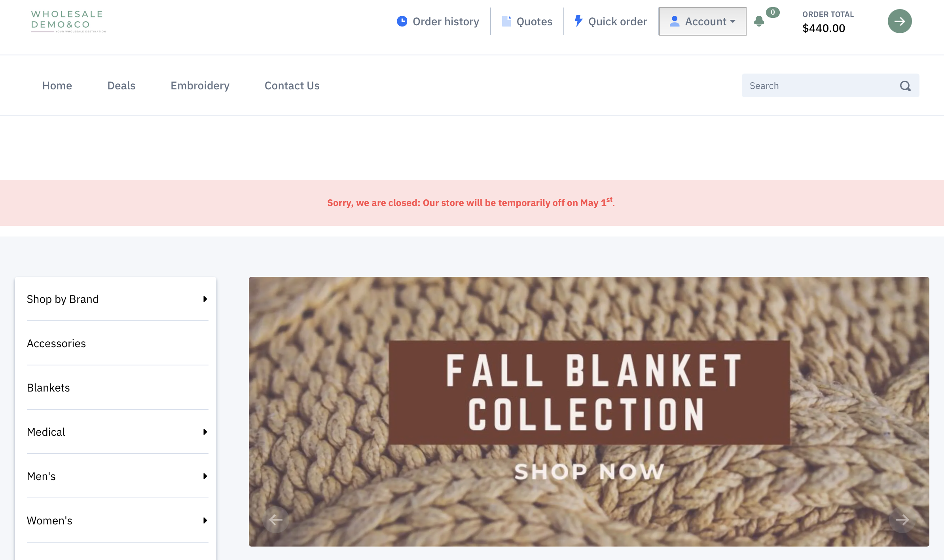
Task: Select the Quick order lightning bolt icon
Action: 578,21
